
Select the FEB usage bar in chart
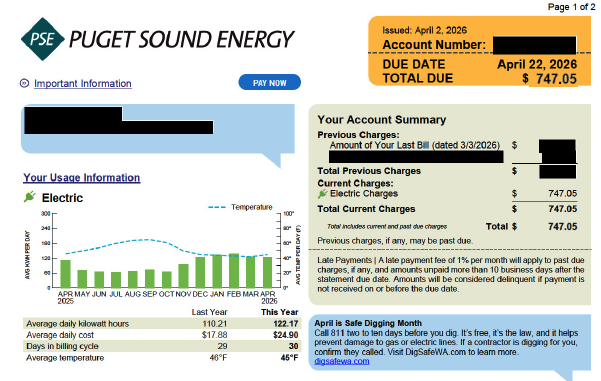point(234,270)
